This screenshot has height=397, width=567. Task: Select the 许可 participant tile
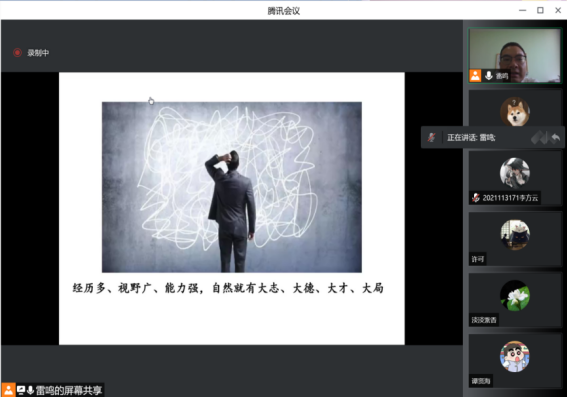(x=515, y=239)
